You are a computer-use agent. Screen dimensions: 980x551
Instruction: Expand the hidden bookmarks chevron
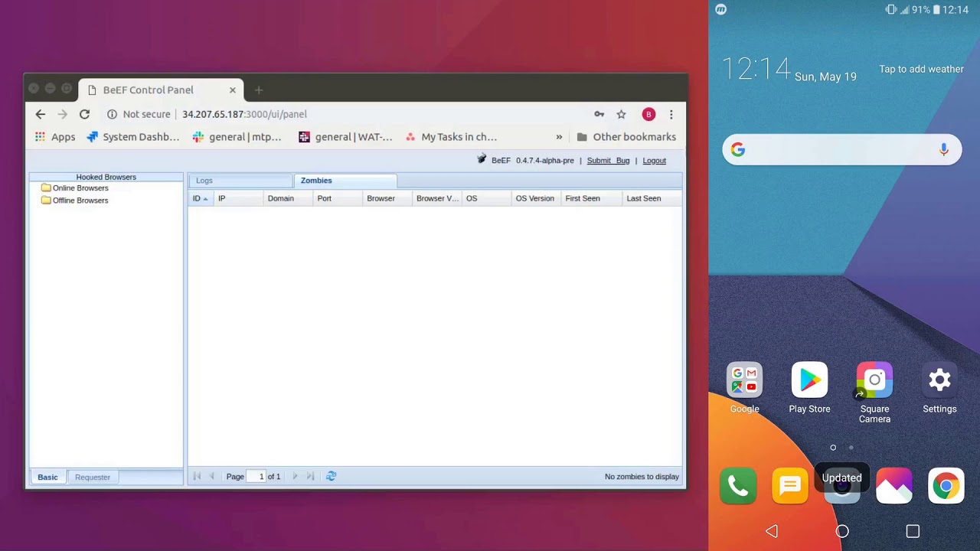[x=559, y=137]
